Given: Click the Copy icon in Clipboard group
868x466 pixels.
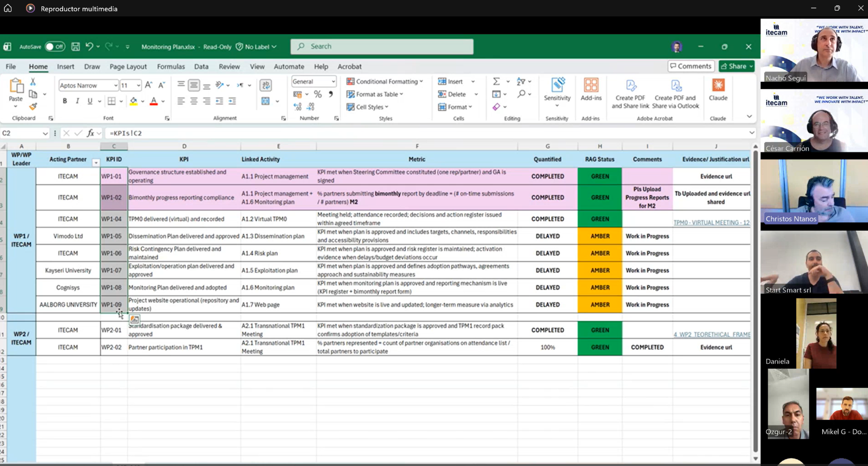Looking at the screenshot, I should tap(33, 94).
